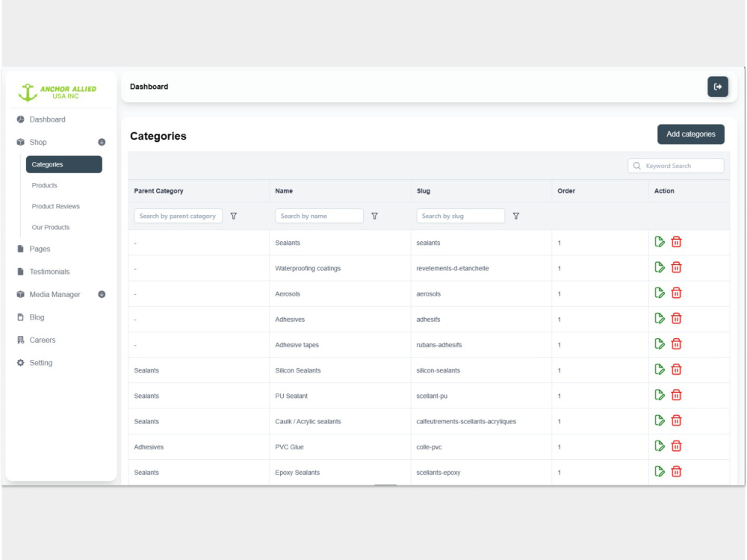747x560 pixels.
Task: Delete the Caulk / Acrylic sealants category
Action: pyautogui.click(x=676, y=420)
